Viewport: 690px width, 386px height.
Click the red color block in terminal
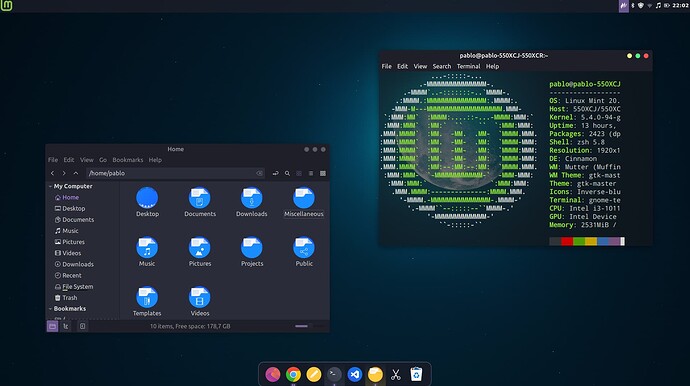click(567, 241)
